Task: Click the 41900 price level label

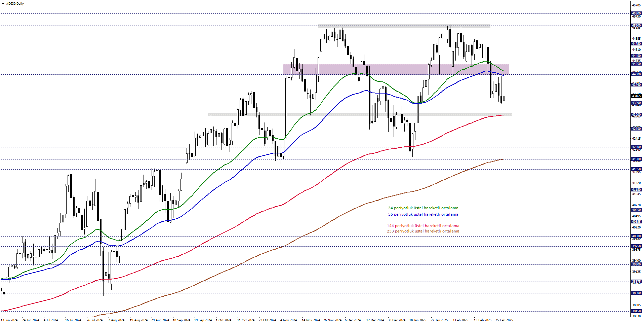Action: [636, 159]
